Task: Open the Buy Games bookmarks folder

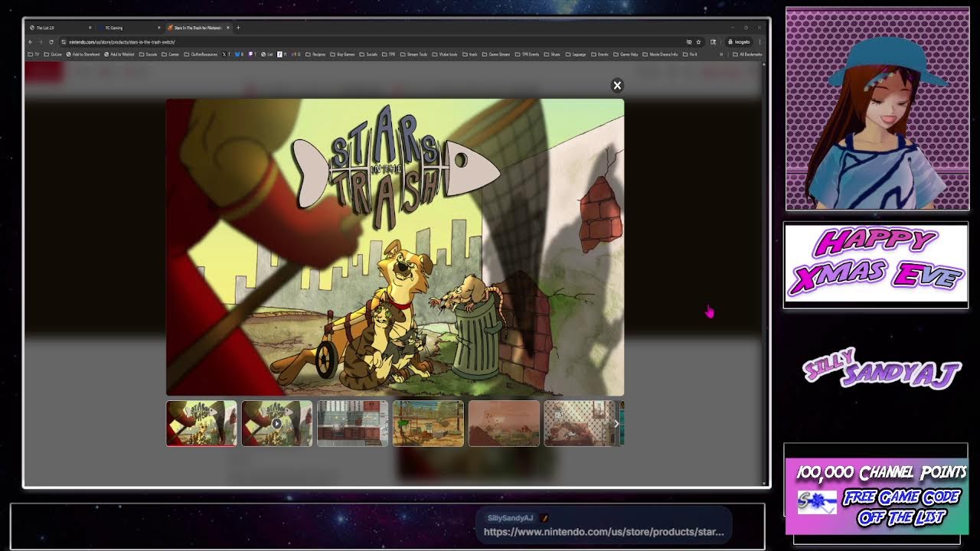Action: tap(342, 54)
